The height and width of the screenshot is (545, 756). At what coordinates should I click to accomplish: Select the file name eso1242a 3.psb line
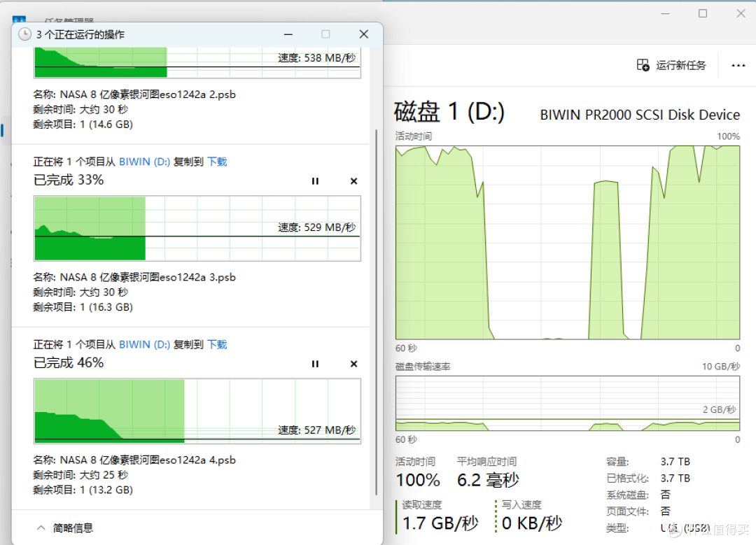134,277
